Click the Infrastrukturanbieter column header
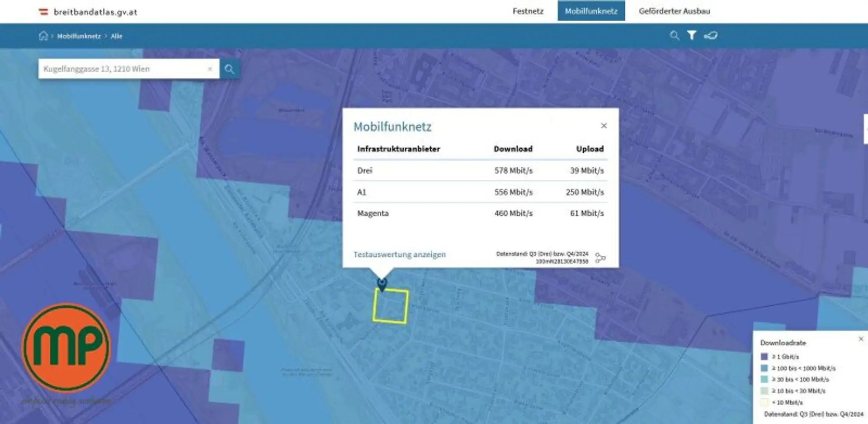 coord(398,149)
